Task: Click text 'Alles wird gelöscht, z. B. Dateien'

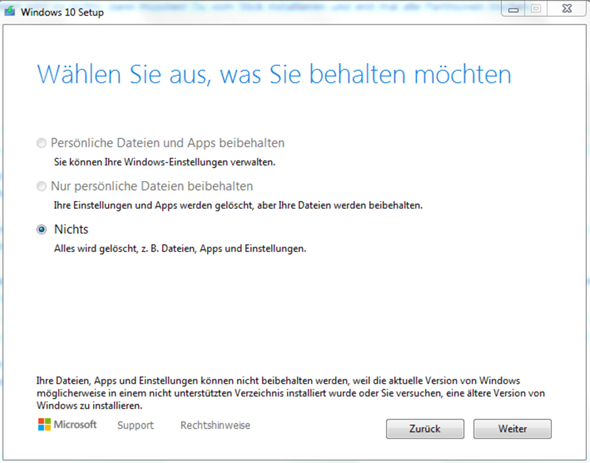Action: pos(125,249)
